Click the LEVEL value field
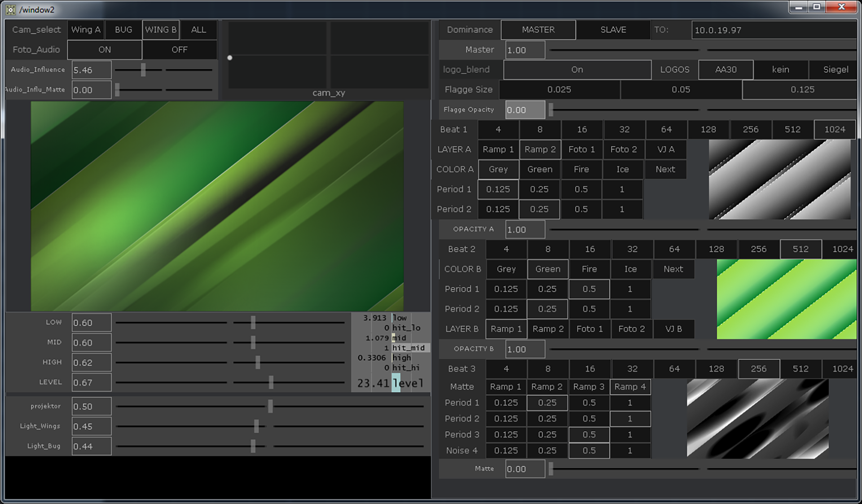This screenshot has height=504, width=862. (x=92, y=382)
